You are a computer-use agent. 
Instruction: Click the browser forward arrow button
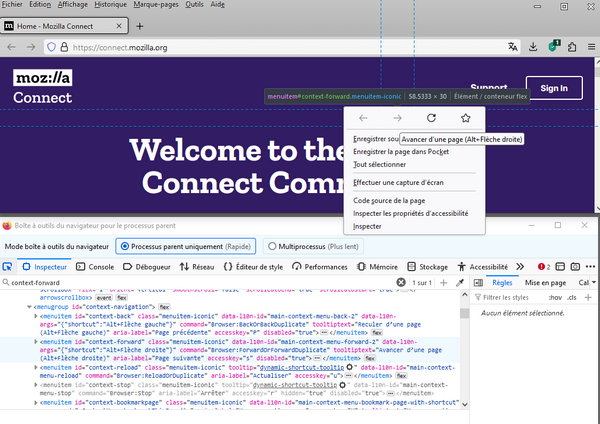tap(31, 47)
